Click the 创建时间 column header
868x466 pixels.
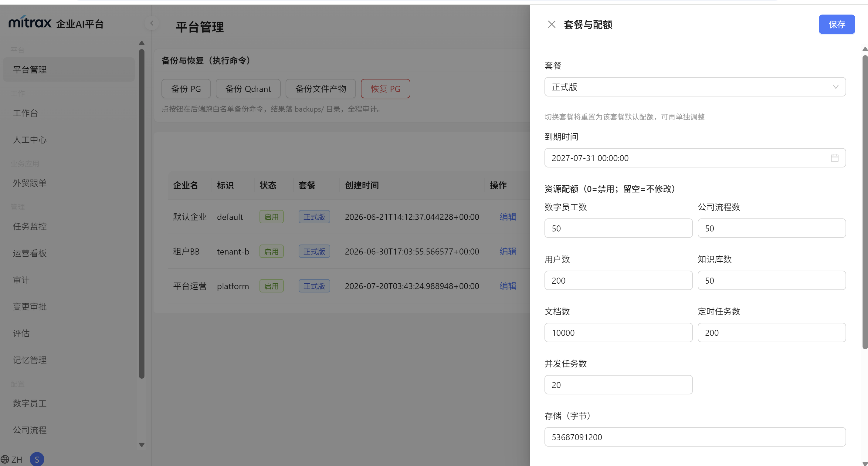361,185
